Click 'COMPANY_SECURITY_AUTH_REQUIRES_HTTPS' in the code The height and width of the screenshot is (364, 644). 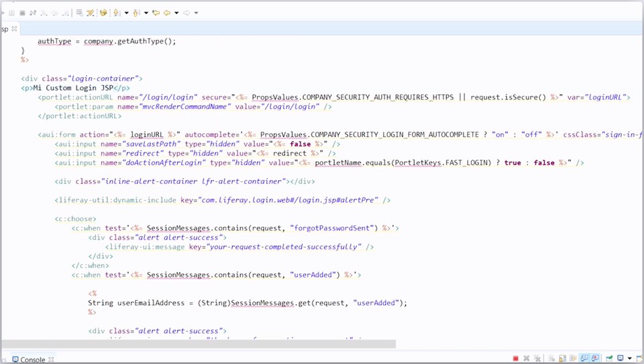pos(378,97)
